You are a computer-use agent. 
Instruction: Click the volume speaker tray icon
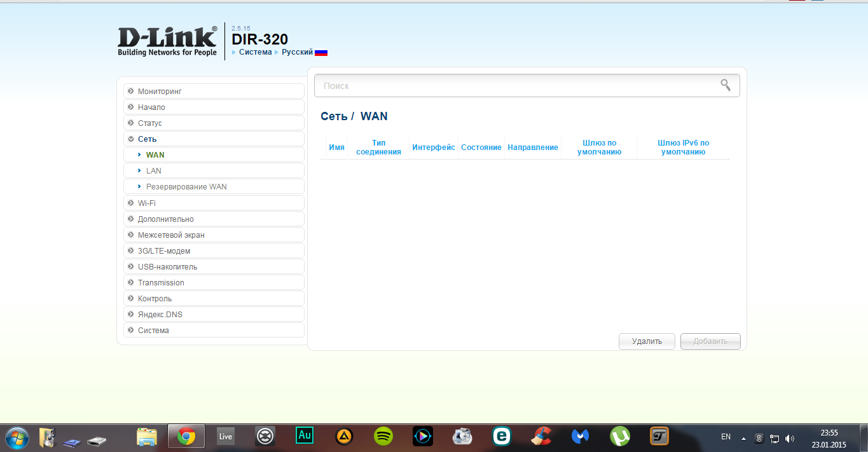(790, 438)
